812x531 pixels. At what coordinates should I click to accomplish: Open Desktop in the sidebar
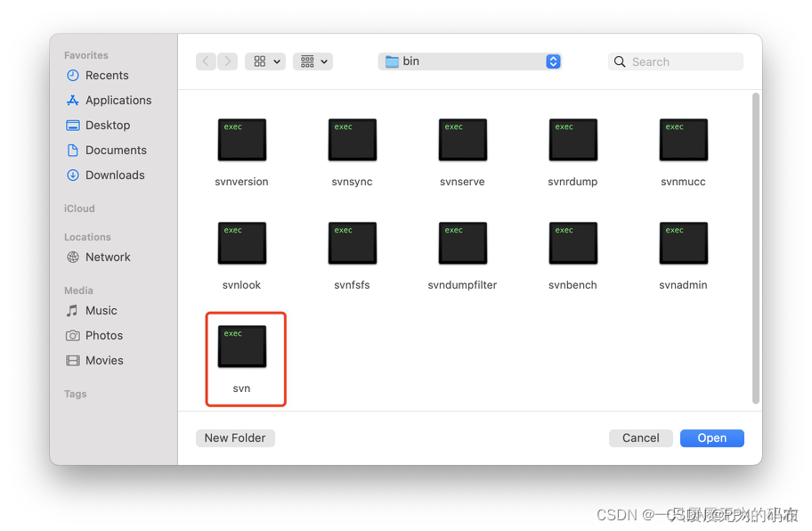point(98,125)
